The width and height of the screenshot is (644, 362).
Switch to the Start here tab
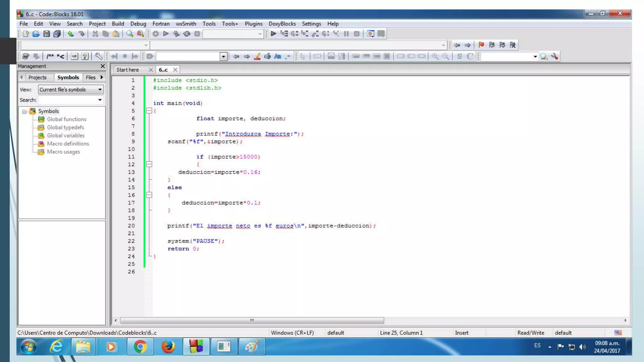(x=127, y=70)
